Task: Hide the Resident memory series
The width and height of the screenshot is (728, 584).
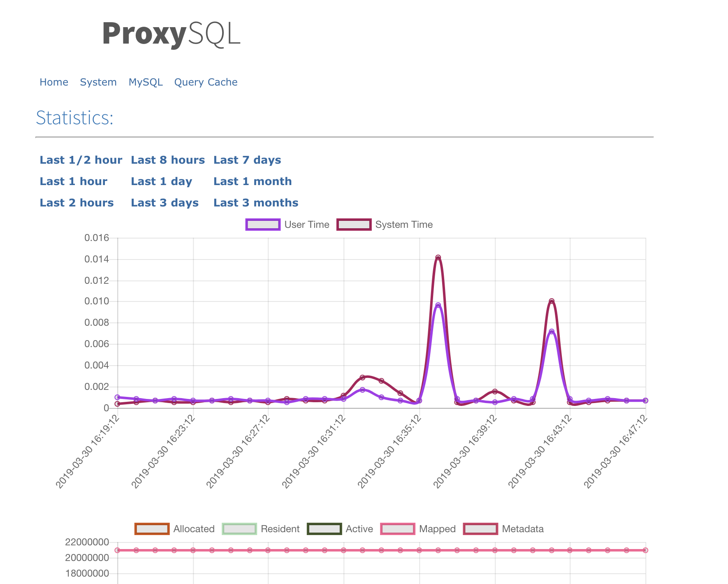Action: tap(239, 528)
